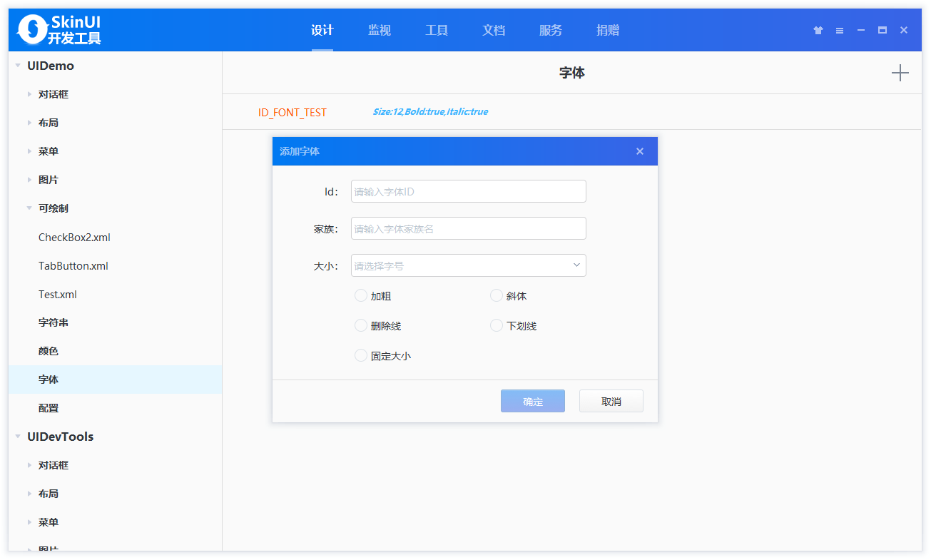Screen dimensions: 931x560
Task: Expand the 对话框 node under UIDevTools
Action: pyautogui.click(x=29, y=465)
